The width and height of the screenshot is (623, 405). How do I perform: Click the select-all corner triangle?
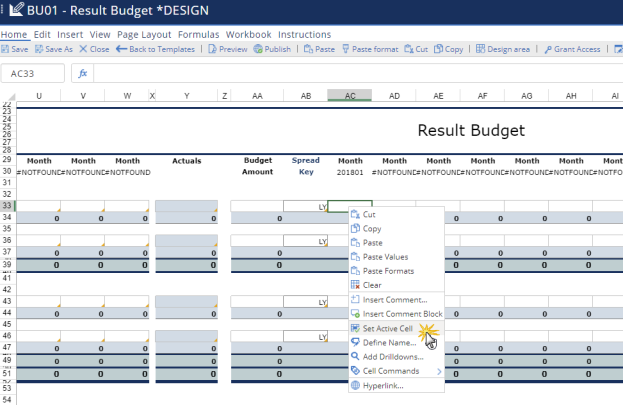point(12,97)
